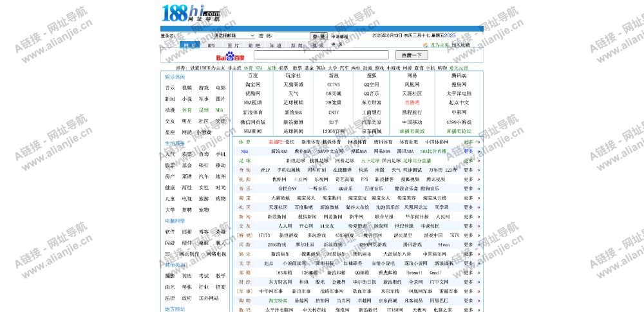Click 股票 in the left sidebar
644x312 pixels.
(x=170, y=165)
